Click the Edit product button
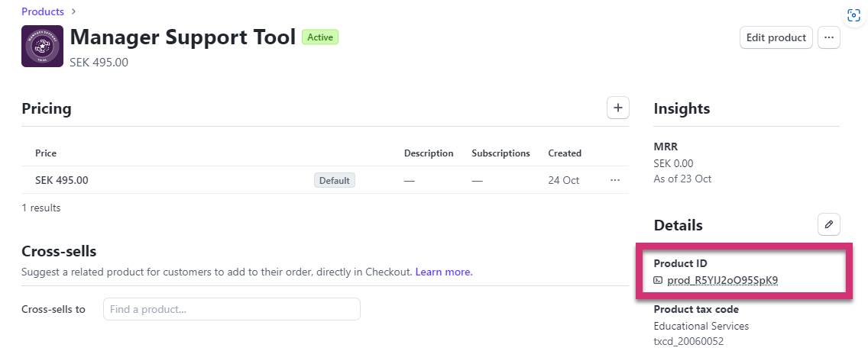The height and width of the screenshot is (351, 868). 776,37
